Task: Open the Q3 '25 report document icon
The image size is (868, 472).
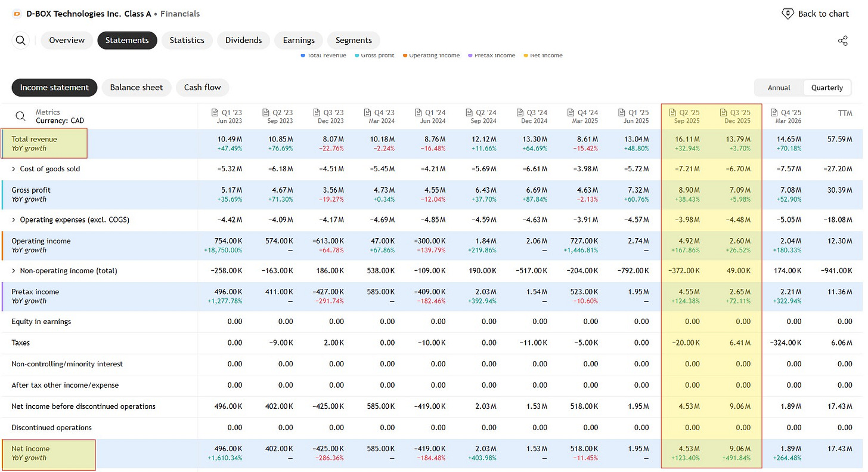Action: point(723,112)
